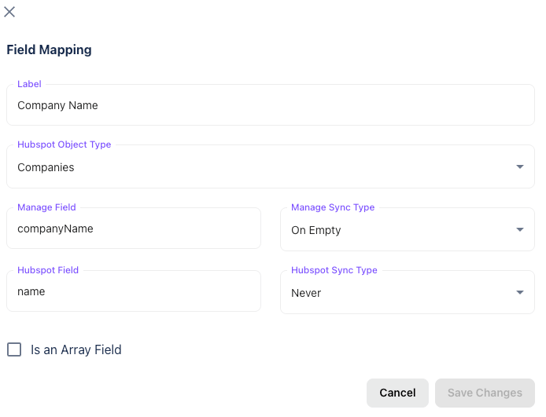This screenshot has height=417, width=546.
Task: Close the Field Mapping dialog with X
Action: pyautogui.click(x=9, y=12)
